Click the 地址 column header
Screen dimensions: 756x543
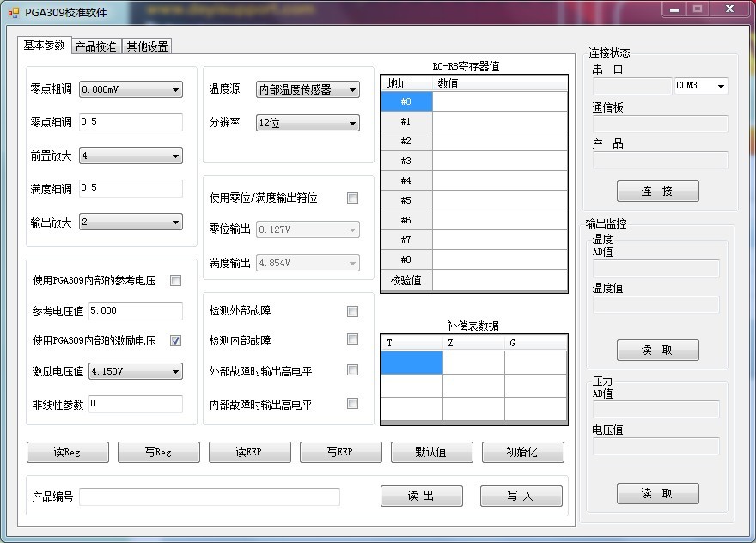(407, 83)
